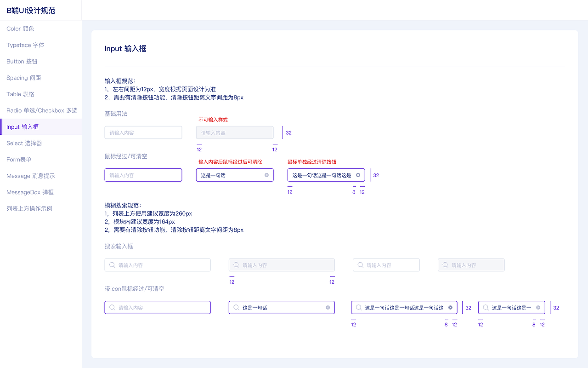
Task: Go to Form表单 section
Action: 41,160
